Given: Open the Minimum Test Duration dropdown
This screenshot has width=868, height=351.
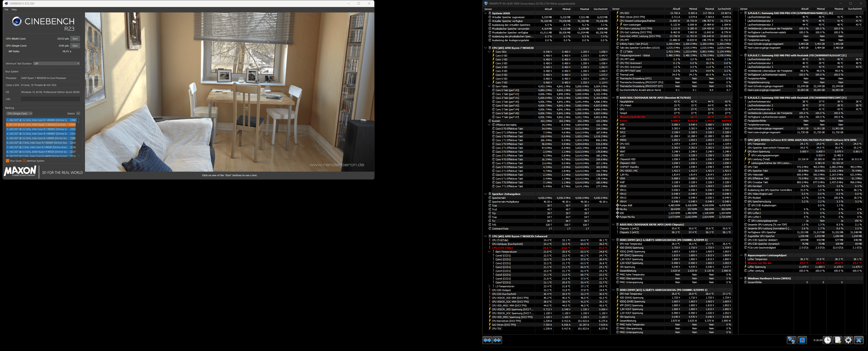Looking at the screenshot, I should click(x=56, y=63).
